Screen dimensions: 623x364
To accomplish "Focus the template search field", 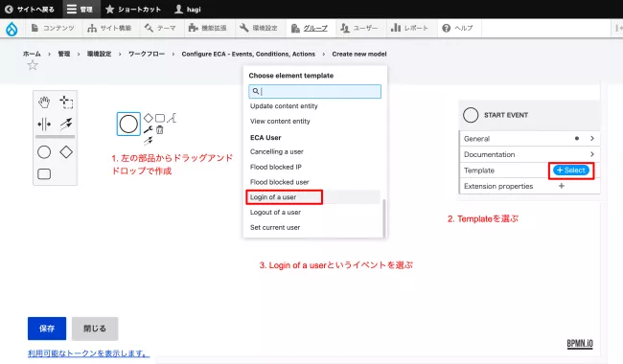I will (x=314, y=91).
